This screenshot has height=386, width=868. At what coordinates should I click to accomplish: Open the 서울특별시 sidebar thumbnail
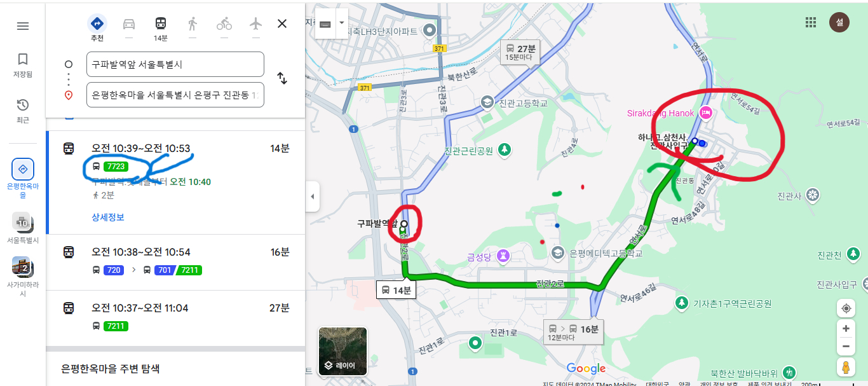tap(23, 228)
